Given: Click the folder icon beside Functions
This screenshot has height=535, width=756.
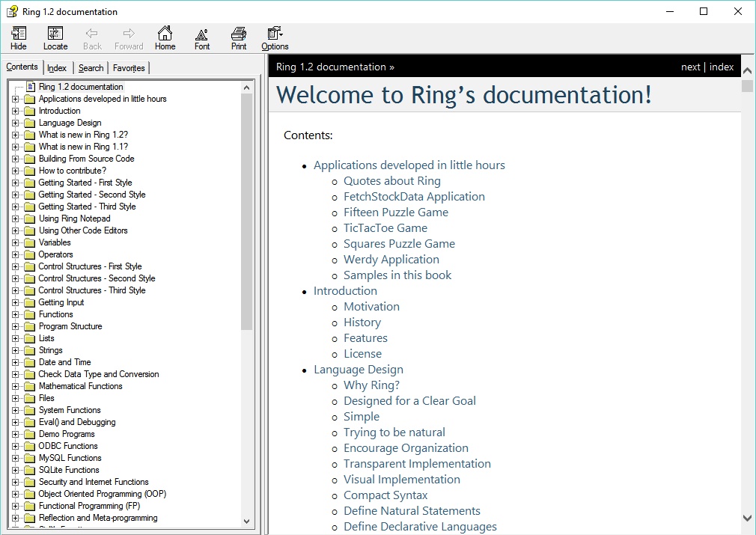Looking at the screenshot, I should (x=30, y=314).
